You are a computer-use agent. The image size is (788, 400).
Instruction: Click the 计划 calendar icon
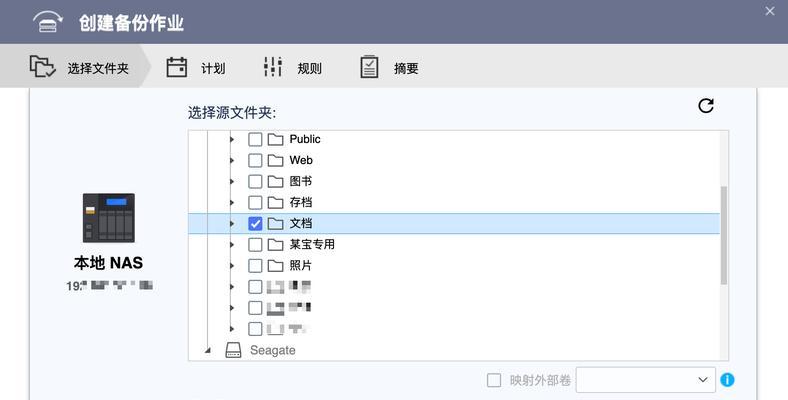(x=176, y=67)
